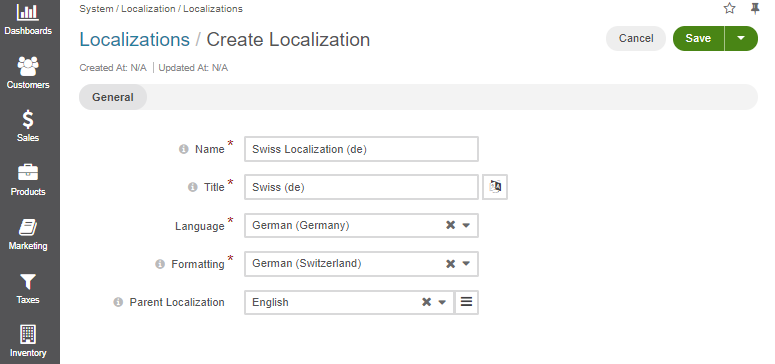775x364 pixels.
Task: Open Parent Localization list via hamburger button
Action: (466, 302)
